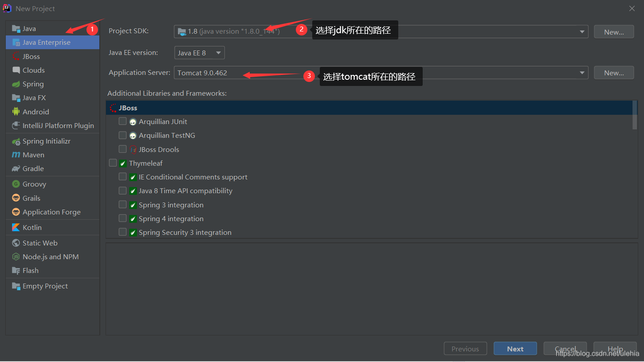Select the Kotlin project type label
The height and width of the screenshot is (362, 644).
click(x=32, y=227)
